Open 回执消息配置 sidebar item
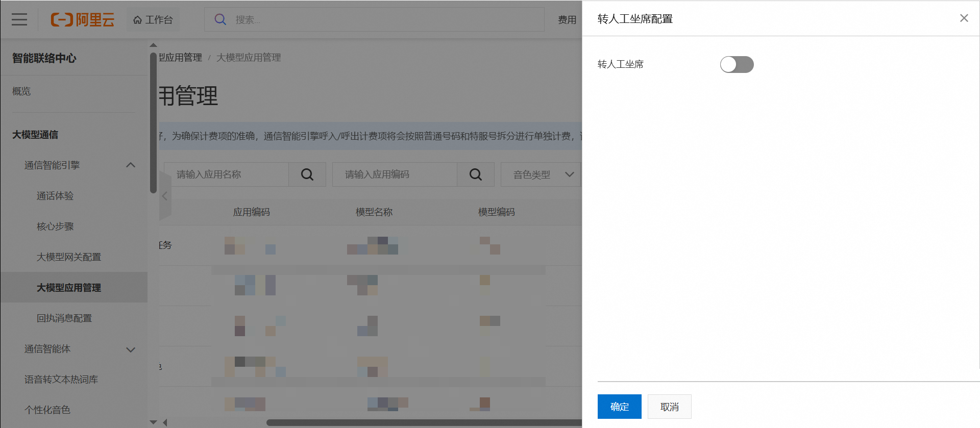 (64, 318)
